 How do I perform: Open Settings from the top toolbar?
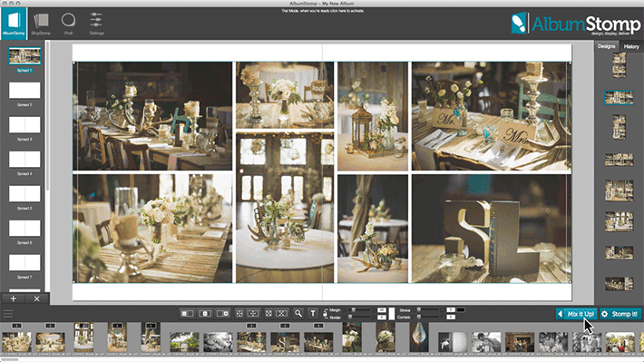96,24
